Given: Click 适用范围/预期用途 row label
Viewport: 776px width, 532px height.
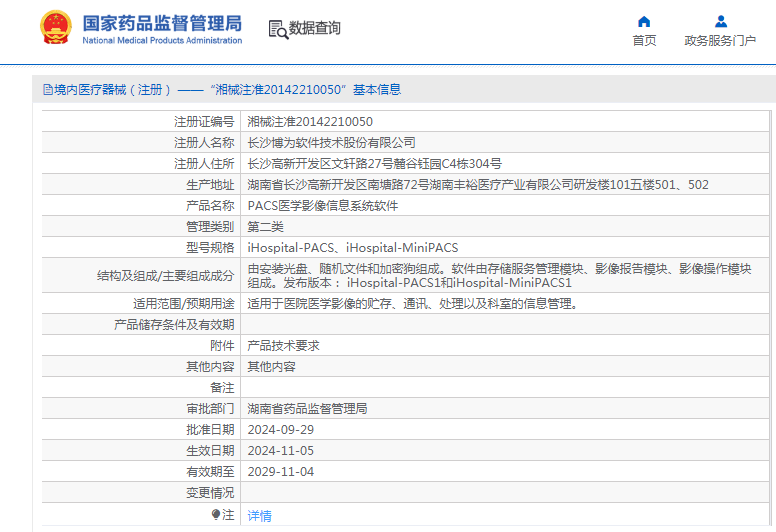Looking at the screenshot, I should coord(184,303).
